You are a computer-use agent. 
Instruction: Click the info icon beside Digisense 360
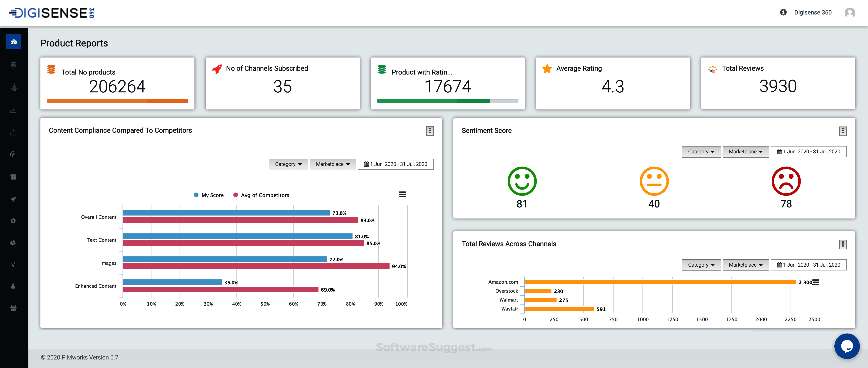coord(783,12)
